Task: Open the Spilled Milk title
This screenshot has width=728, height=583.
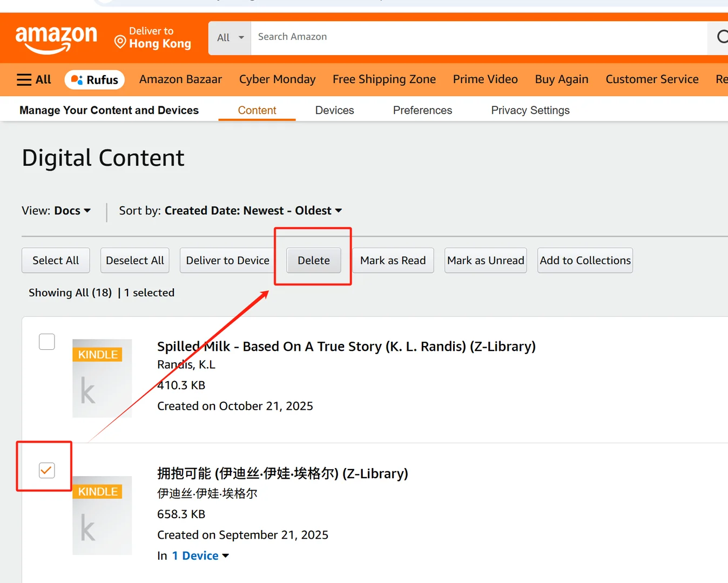Action: [x=346, y=347]
